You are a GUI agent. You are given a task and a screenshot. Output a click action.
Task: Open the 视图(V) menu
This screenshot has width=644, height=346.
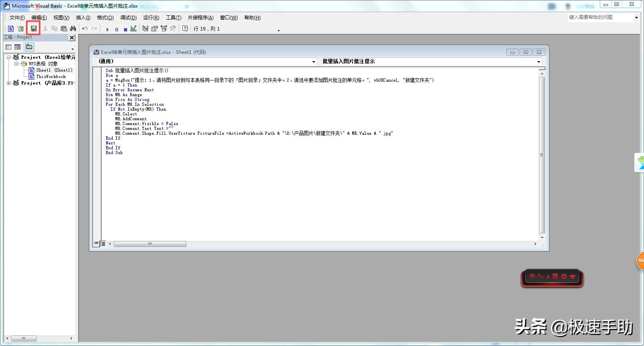point(61,18)
